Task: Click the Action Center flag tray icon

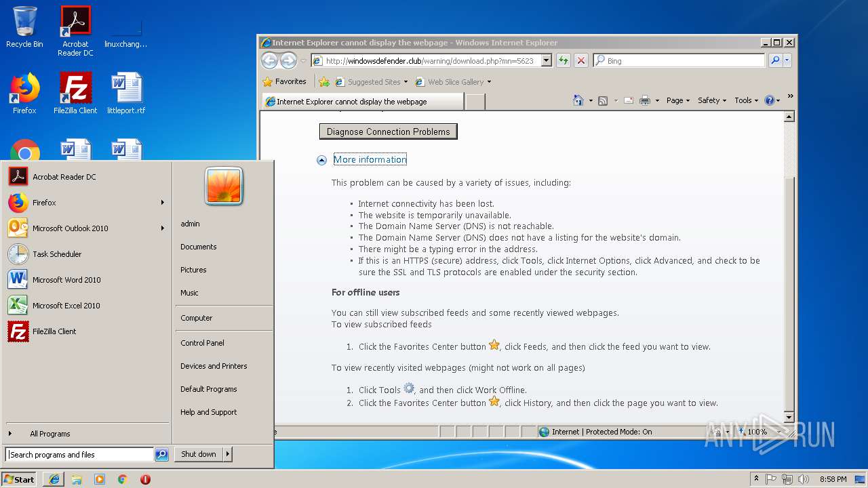Action: (771, 479)
